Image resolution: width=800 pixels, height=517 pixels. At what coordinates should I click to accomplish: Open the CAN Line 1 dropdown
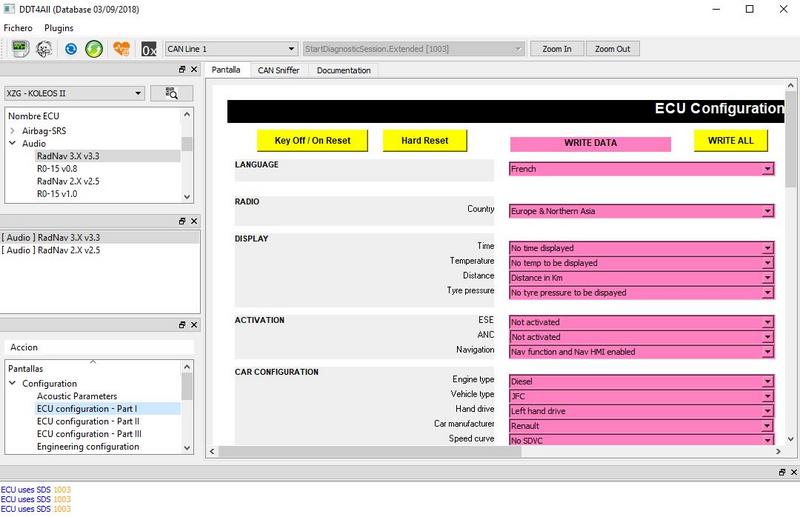tap(231, 49)
